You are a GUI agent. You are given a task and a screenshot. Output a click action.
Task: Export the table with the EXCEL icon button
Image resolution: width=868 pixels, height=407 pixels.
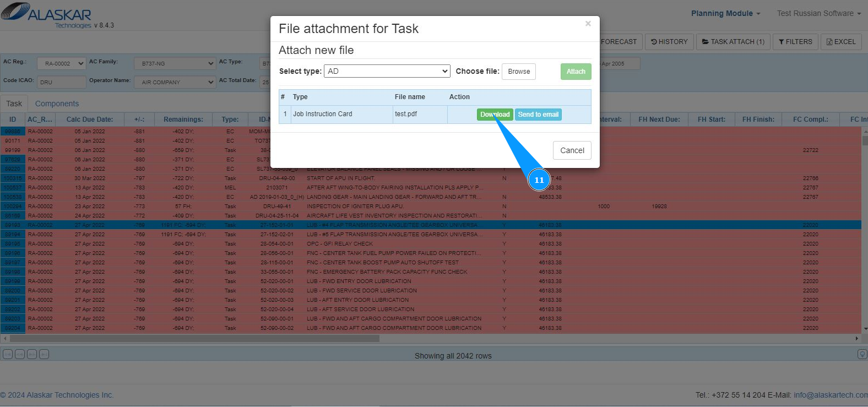point(841,41)
